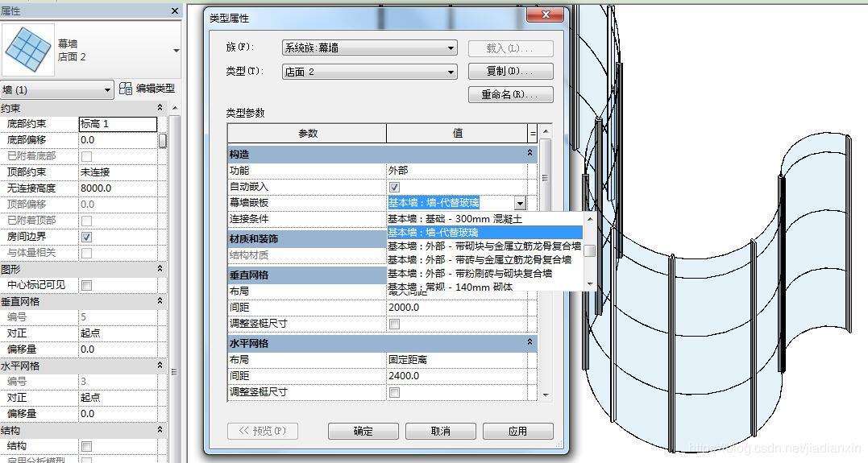Click OK (确定) in Type Properties

click(363, 431)
